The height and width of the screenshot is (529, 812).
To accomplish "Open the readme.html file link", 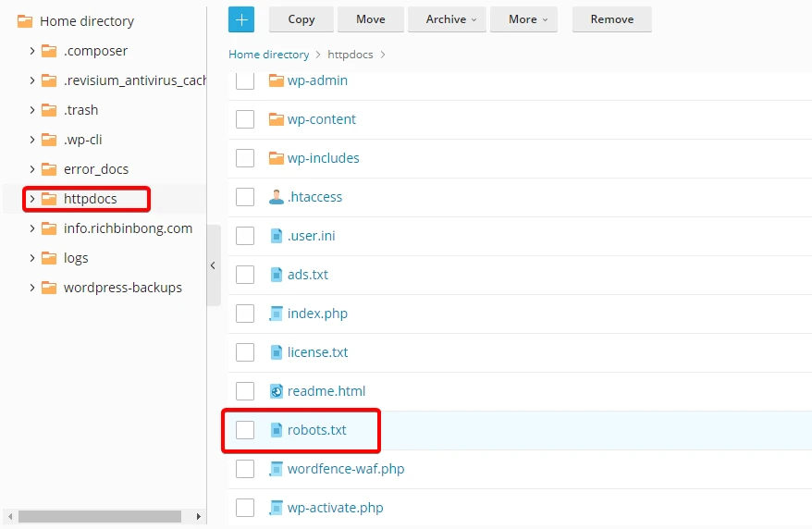I will click(x=326, y=391).
